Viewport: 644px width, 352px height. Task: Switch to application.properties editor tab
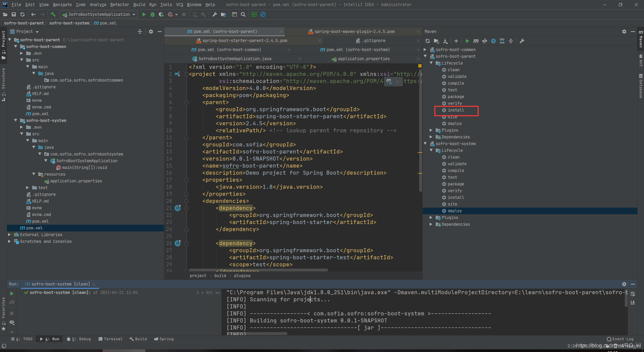pos(364,59)
